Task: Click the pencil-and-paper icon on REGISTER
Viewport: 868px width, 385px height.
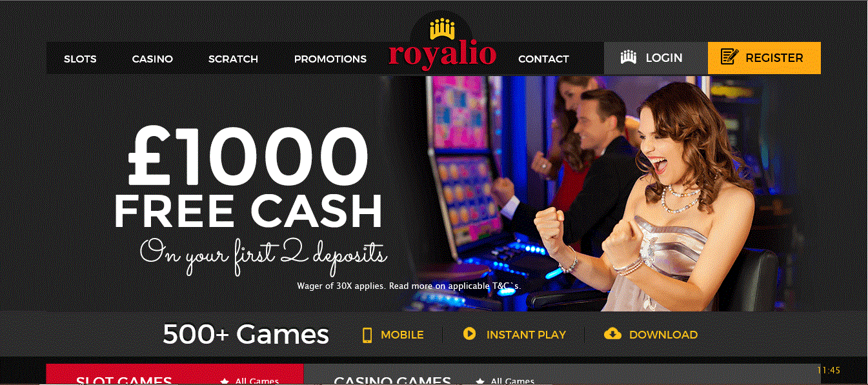Action: [729, 57]
